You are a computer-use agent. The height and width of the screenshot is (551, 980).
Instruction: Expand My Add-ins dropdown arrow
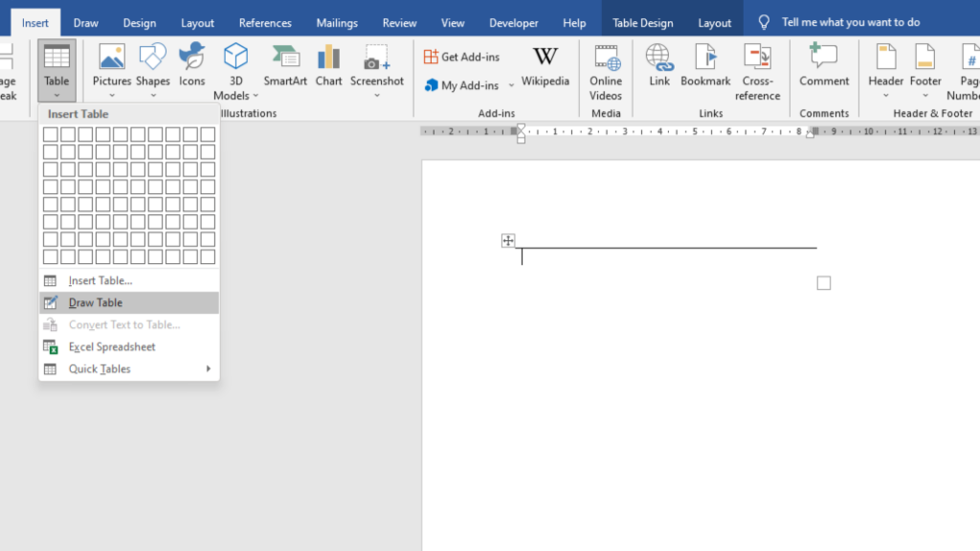click(x=511, y=85)
